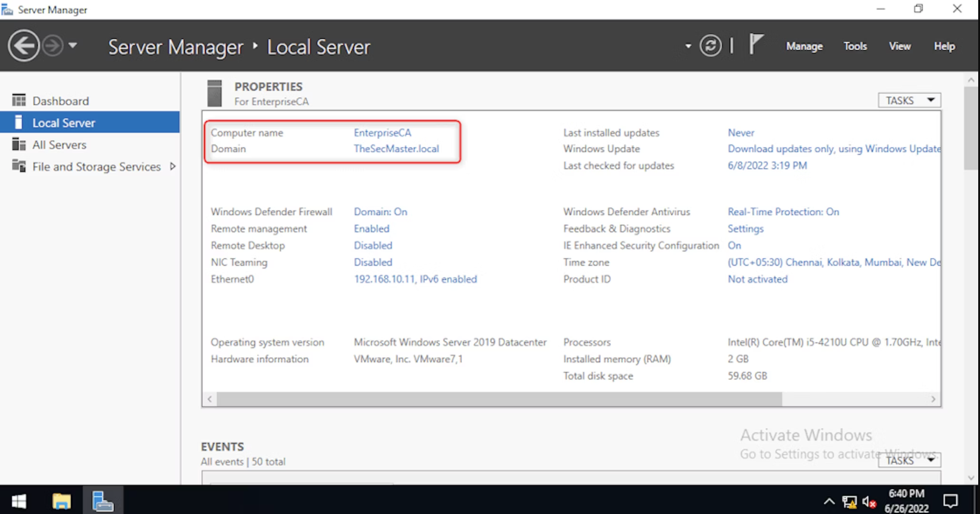Click the main vertical scrollbar down arrow

pyautogui.click(x=971, y=478)
